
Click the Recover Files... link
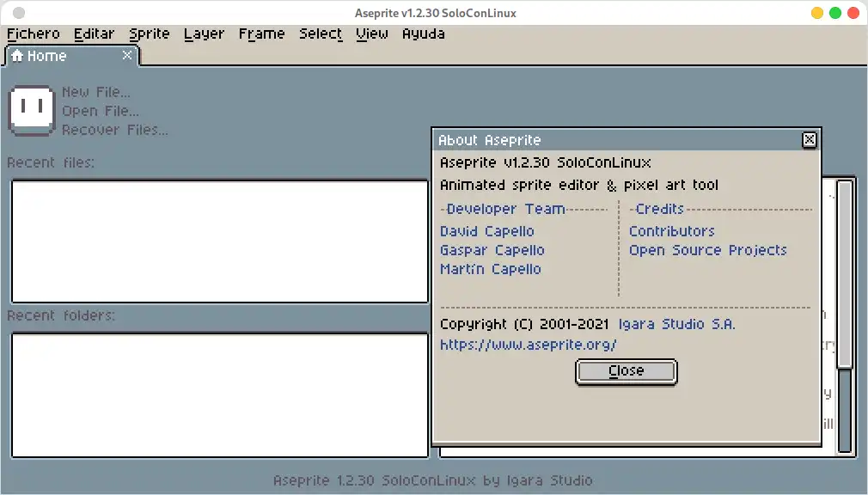click(114, 130)
